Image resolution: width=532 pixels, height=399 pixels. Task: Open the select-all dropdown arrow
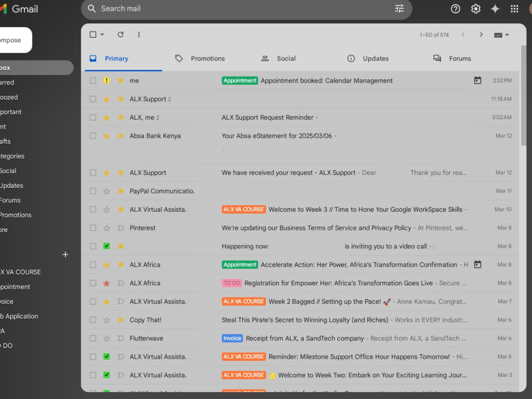pos(102,35)
